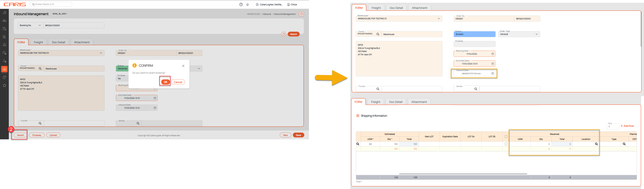This screenshot has width=644, height=189.
Task: Click the Trucker lookup magnifier icon
Action: pyautogui.click(x=40, y=123)
